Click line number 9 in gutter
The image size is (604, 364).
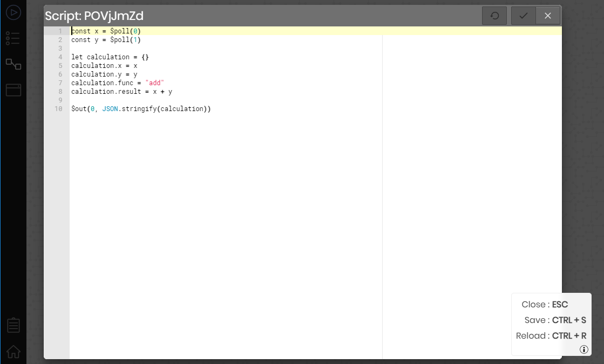pos(60,100)
